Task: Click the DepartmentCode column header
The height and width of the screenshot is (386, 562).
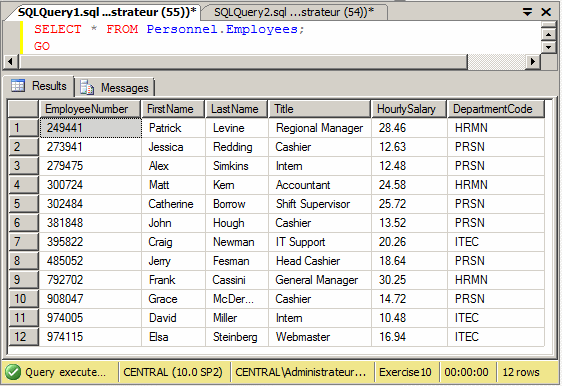Action: point(496,109)
